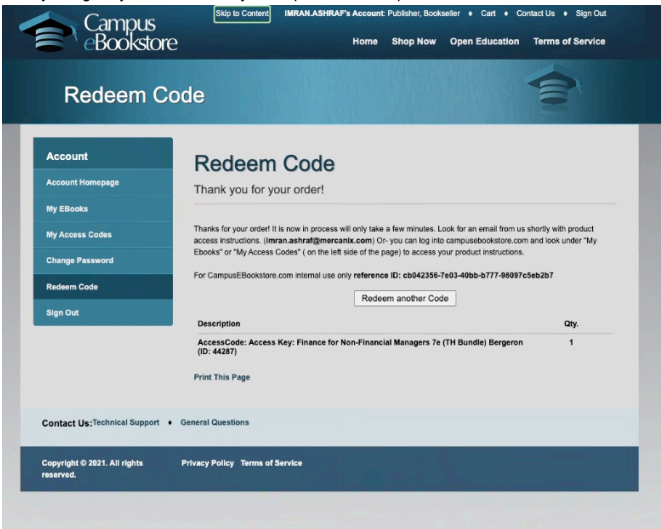Screen dimensions: 661x529
Task: Select Redeem Code in the sidebar
Action: (72, 287)
